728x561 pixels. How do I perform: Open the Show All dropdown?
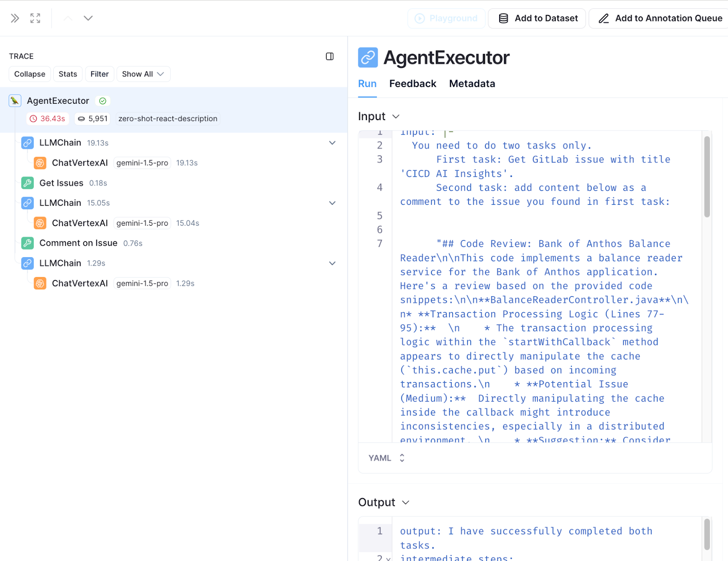(143, 74)
